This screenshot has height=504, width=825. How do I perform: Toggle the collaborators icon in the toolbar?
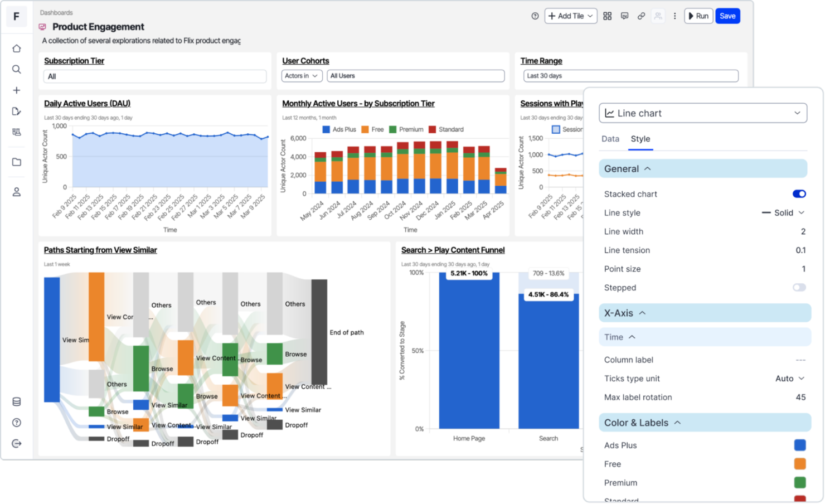click(x=658, y=16)
